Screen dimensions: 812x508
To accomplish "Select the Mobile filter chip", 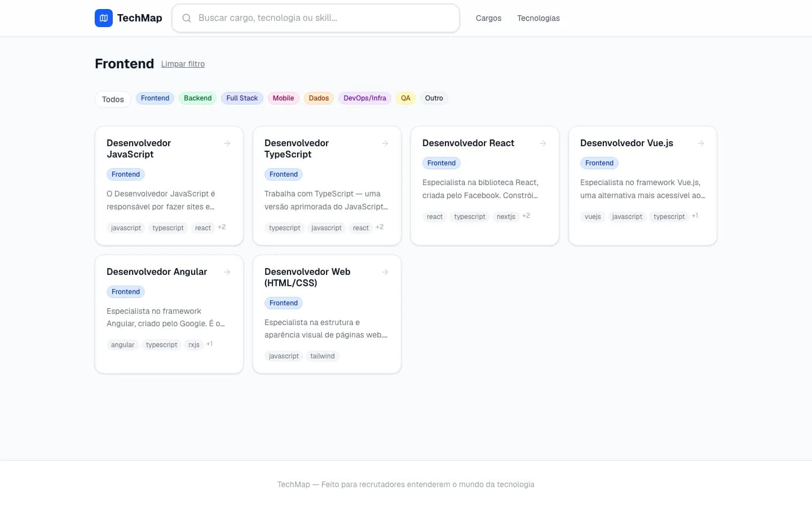I will point(283,98).
